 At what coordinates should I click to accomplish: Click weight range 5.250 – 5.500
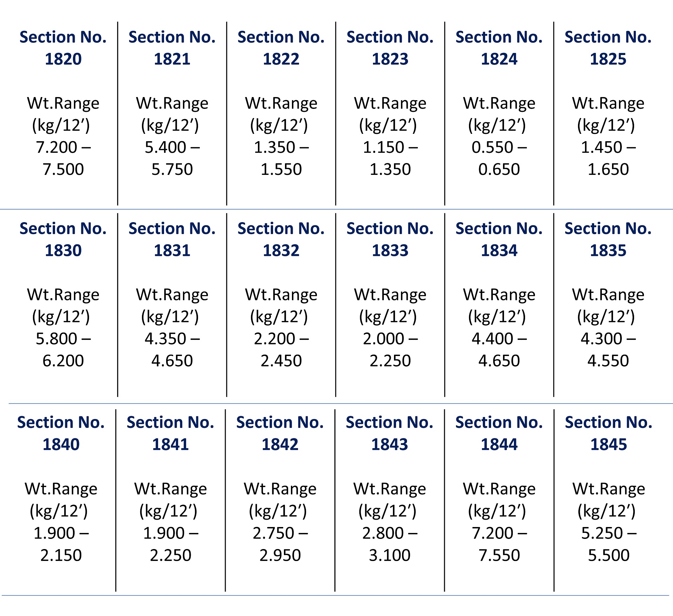(x=609, y=544)
